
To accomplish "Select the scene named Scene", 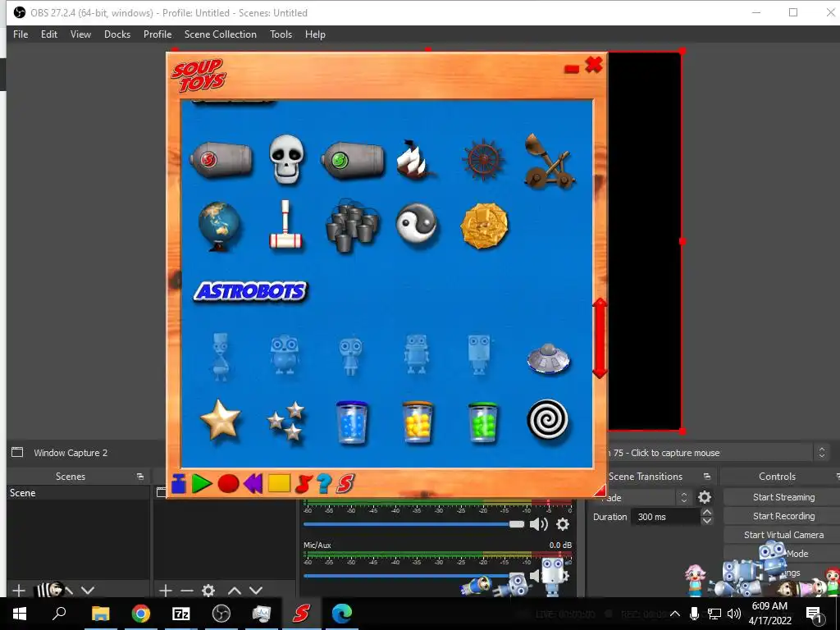I will (78, 493).
